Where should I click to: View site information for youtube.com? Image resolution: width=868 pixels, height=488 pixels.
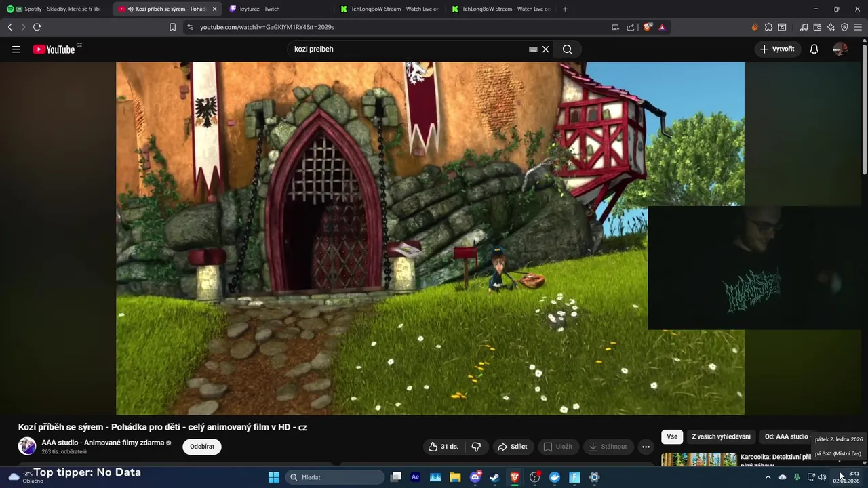(x=190, y=27)
